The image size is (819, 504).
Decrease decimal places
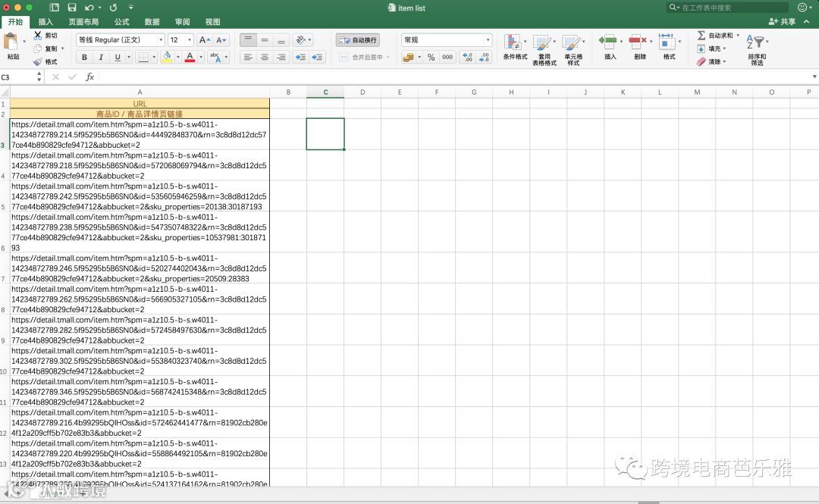pyautogui.click(x=484, y=57)
